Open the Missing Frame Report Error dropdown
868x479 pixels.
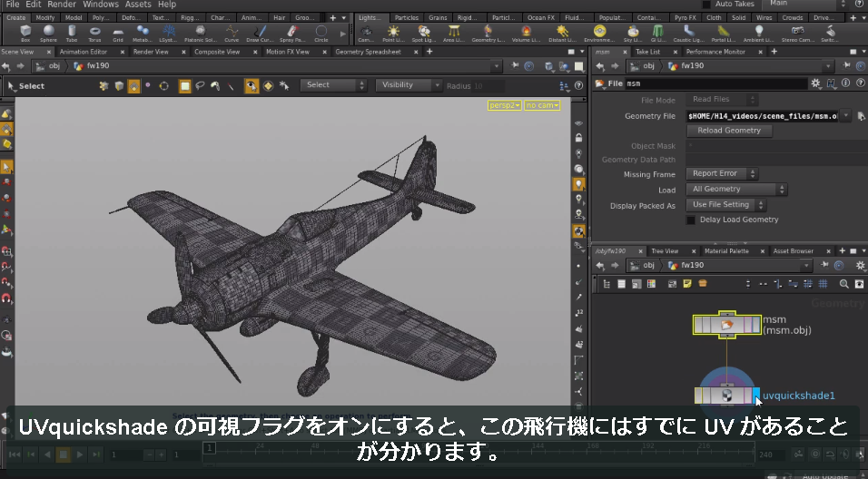[722, 173]
